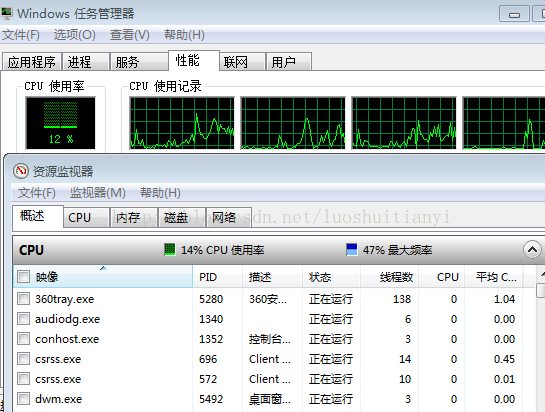The image size is (545, 412).
Task: Check the 360tray.exe process checkbox
Action: [x=24, y=299]
